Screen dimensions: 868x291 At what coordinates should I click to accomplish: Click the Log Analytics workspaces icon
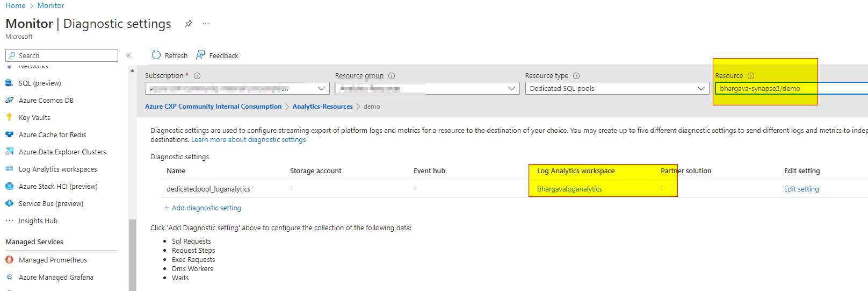9,169
